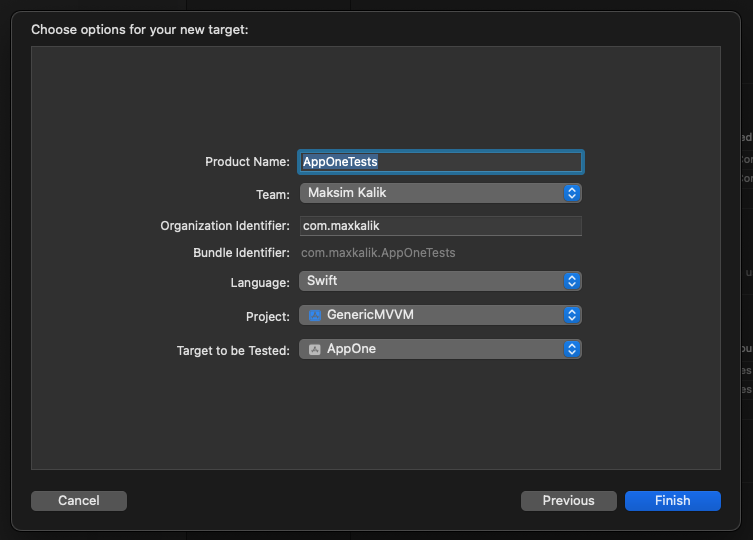
Task: Focus the Product Name field with AppOneTests
Action: (440, 161)
